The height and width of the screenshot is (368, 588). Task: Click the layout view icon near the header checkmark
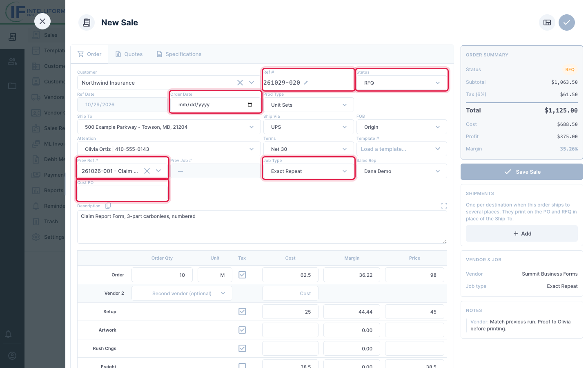(547, 22)
